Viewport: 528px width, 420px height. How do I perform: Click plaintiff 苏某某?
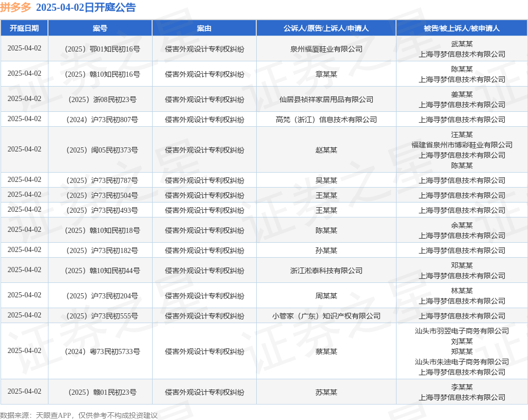(326, 392)
